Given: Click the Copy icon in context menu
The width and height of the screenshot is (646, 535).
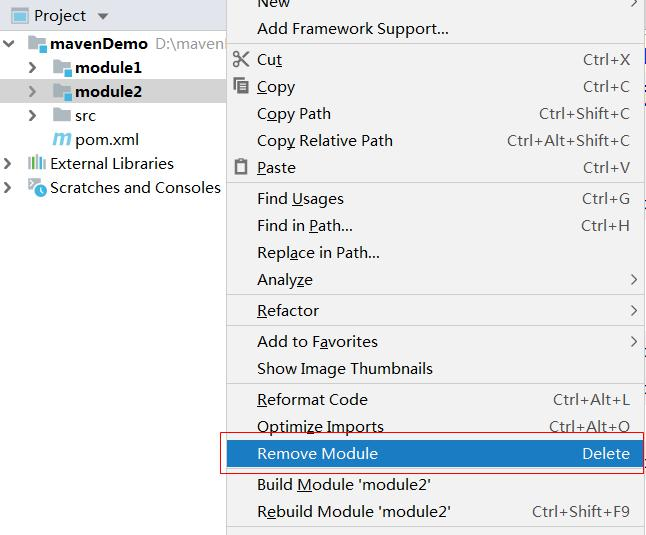Looking at the screenshot, I should 240,87.
